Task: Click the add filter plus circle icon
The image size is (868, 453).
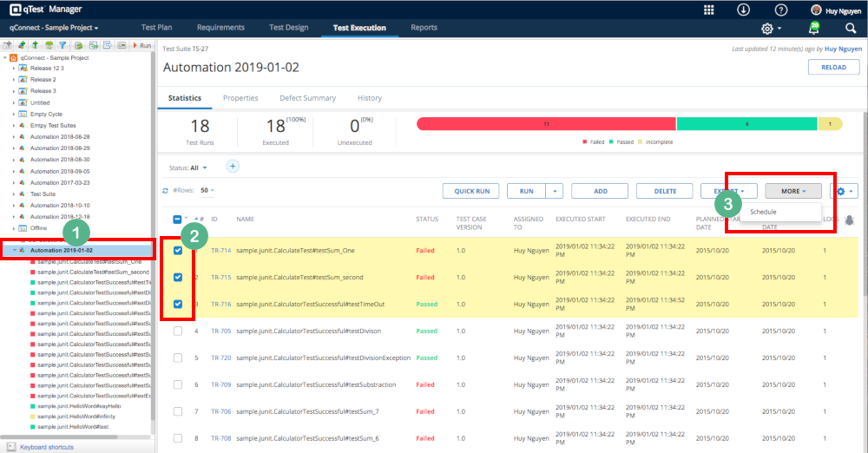Action: pos(233,167)
